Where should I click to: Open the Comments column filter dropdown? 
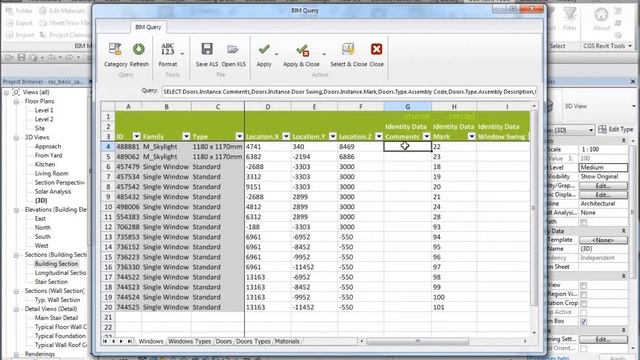[x=427, y=136]
